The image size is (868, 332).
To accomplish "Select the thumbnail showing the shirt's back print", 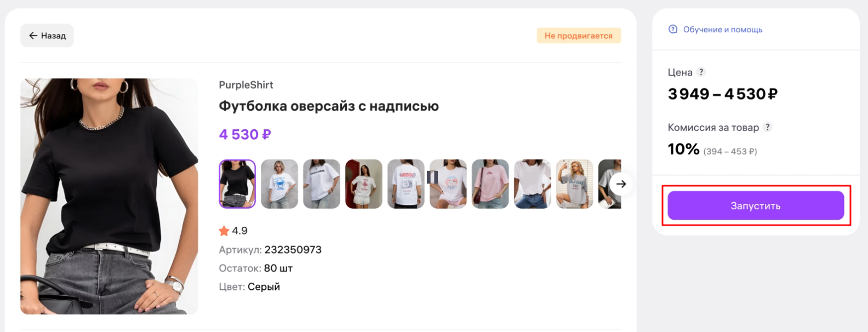I will click(x=406, y=184).
